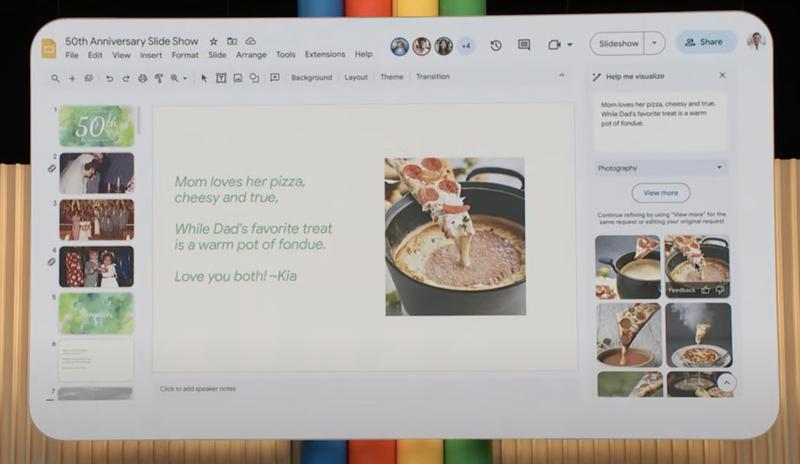Click the undo arrow in toolbar
Viewport: 800px width, 464px height.
tap(109, 78)
